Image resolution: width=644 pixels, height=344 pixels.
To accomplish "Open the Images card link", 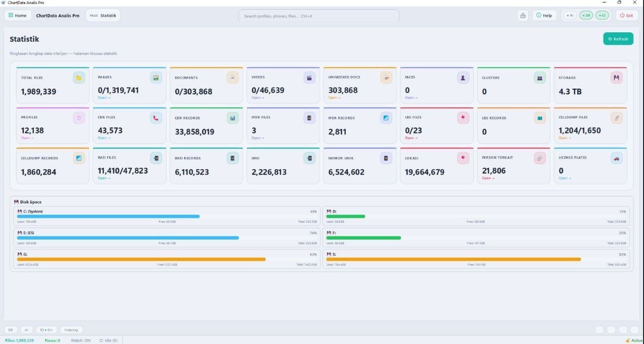I will 104,98.
